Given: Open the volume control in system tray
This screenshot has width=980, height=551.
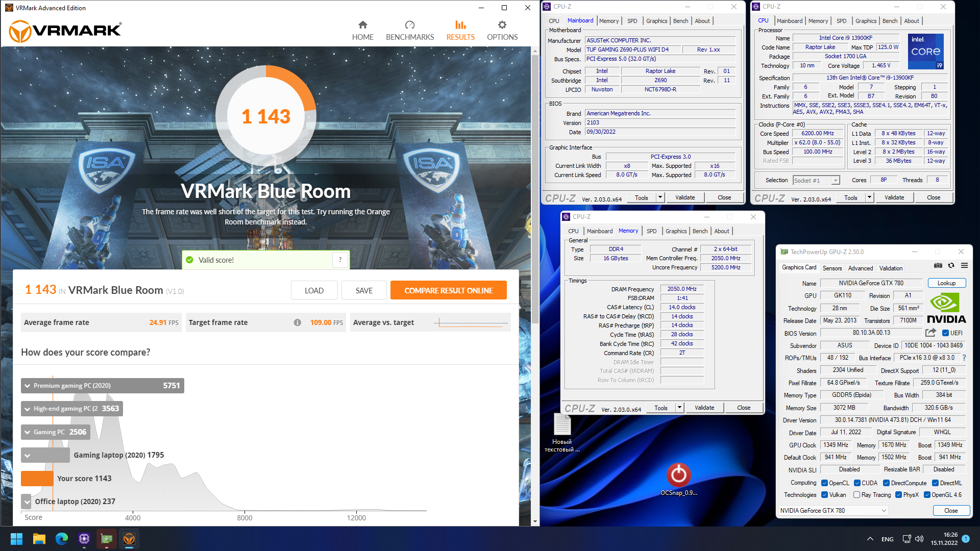Looking at the screenshot, I should pyautogui.click(x=919, y=539).
